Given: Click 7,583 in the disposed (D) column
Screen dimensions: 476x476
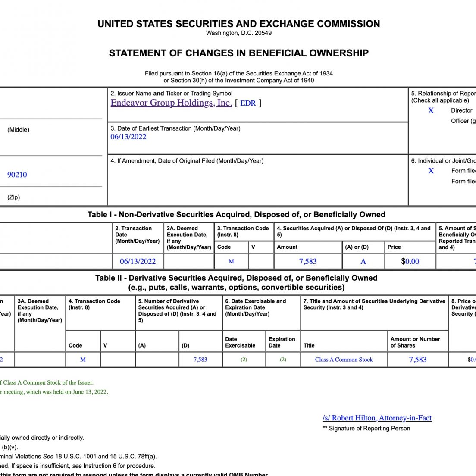Looking at the screenshot, I should pyautogui.click(x=200, y=360).
